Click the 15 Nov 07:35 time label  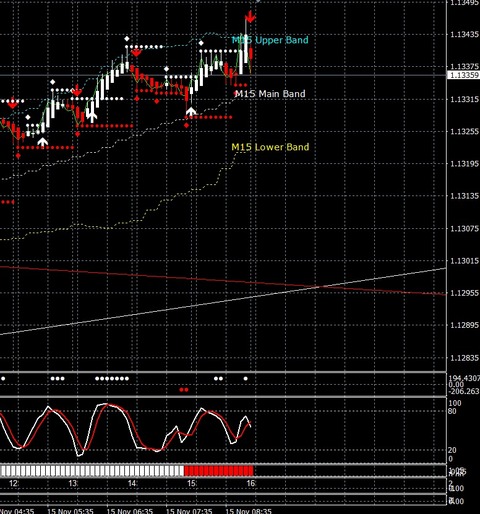[189, 511]
